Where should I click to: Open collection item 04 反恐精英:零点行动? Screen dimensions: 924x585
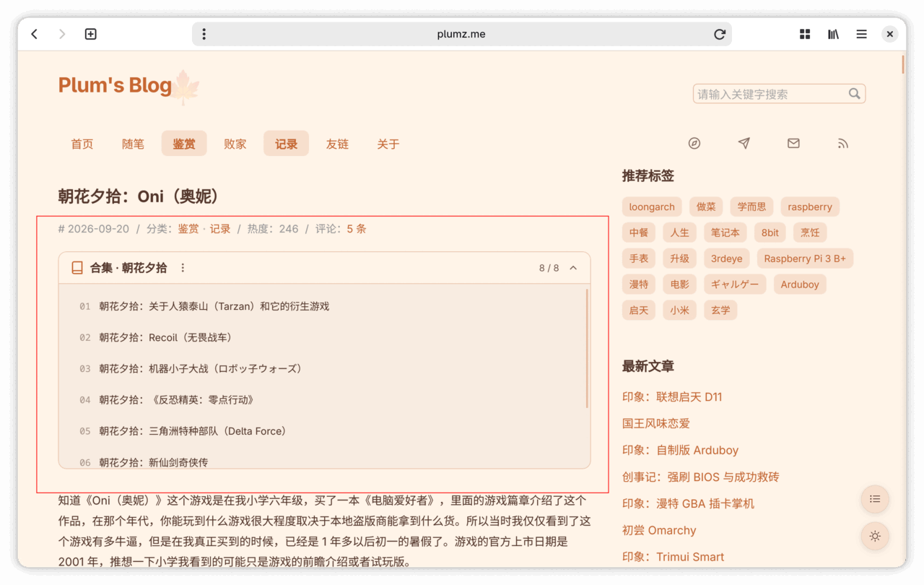pos(177,399)
